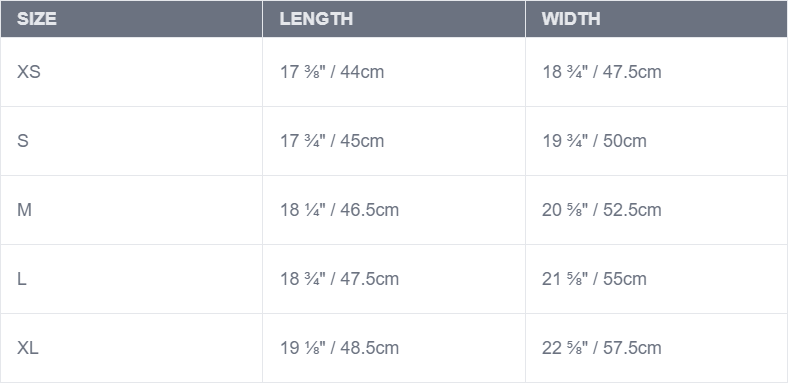Click the LENGTH column header
This screenshot has height=383, width=788.
394,19
